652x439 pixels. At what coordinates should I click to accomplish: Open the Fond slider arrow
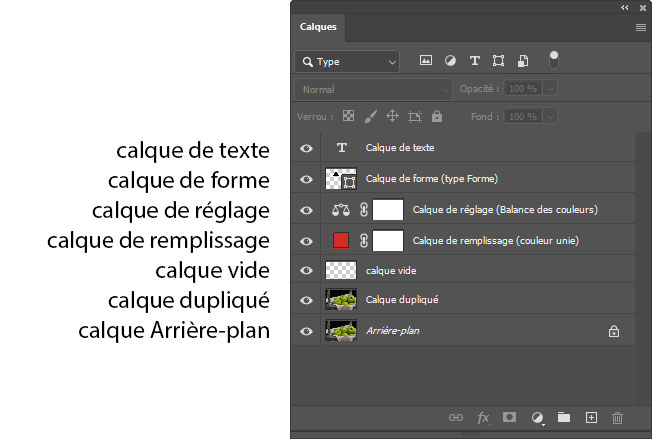tap(550, 116)
